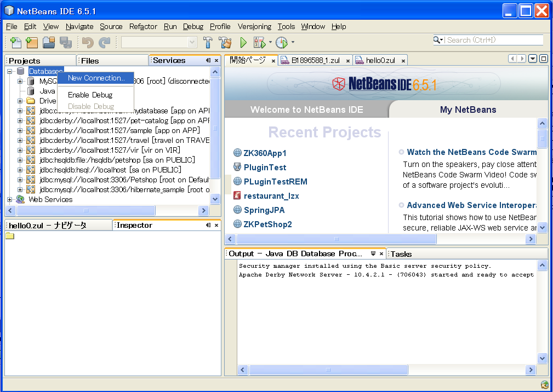
Task: Open the hello0.zul editor tab
Action: coord(380,60)
